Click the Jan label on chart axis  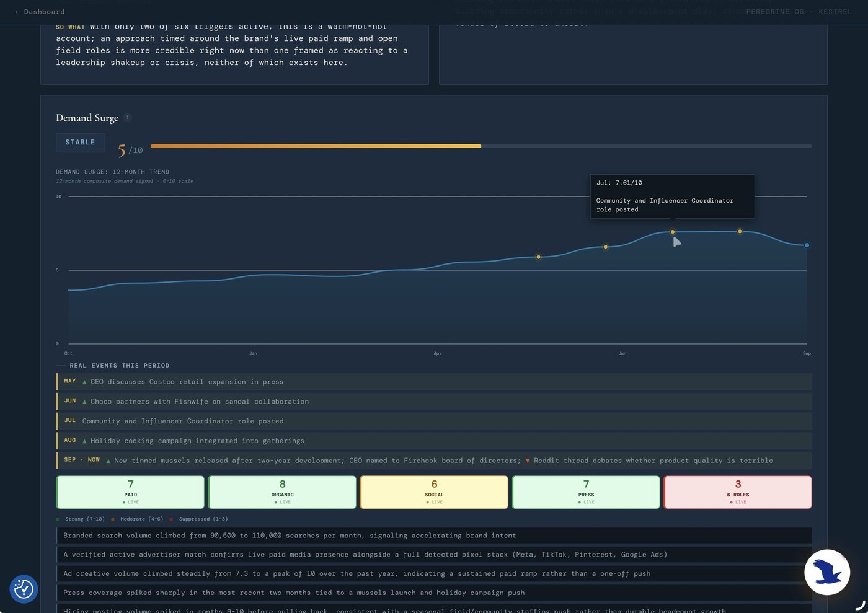pyautogui.click(x=253, y=353)
